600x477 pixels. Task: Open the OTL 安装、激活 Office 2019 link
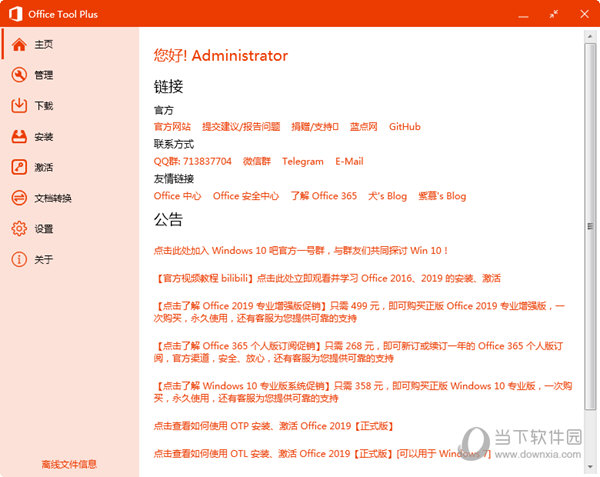[x=322, y=454]
